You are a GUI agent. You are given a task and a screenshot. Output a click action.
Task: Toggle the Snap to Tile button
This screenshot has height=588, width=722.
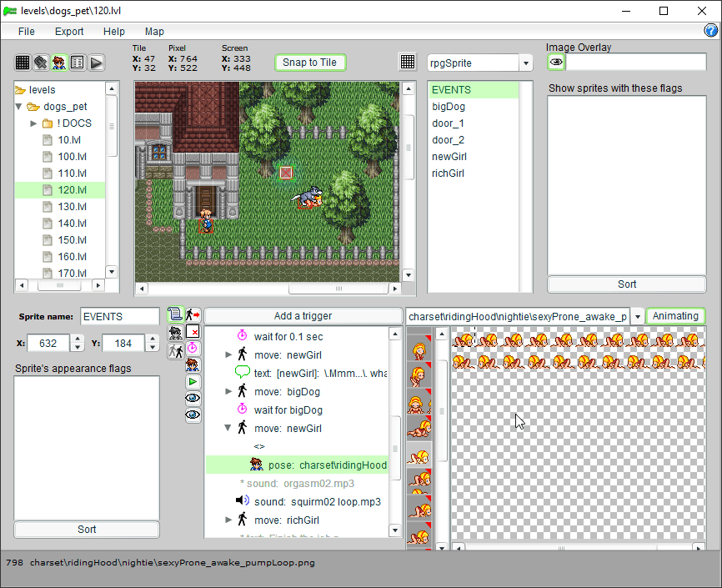pyautogui.click(x=309, y=63)
